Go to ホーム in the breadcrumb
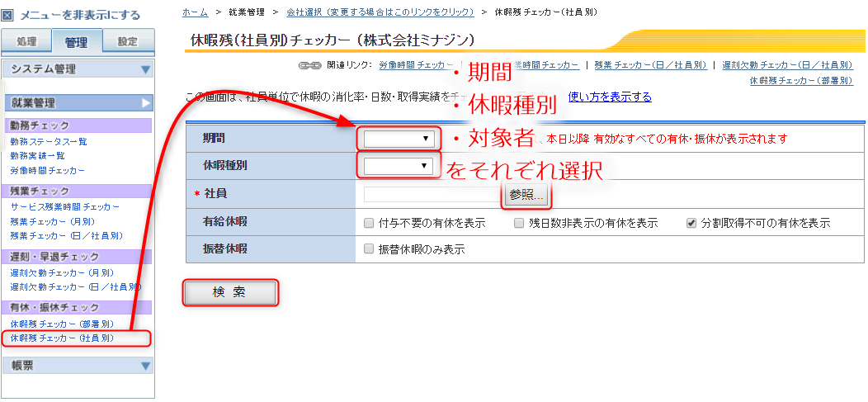 point(195,12)
